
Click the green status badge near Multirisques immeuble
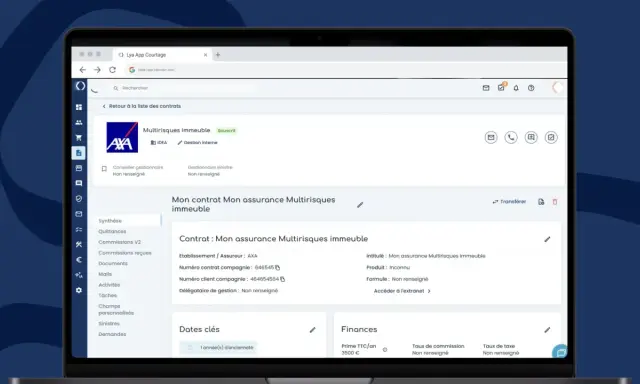coord(227,131)
